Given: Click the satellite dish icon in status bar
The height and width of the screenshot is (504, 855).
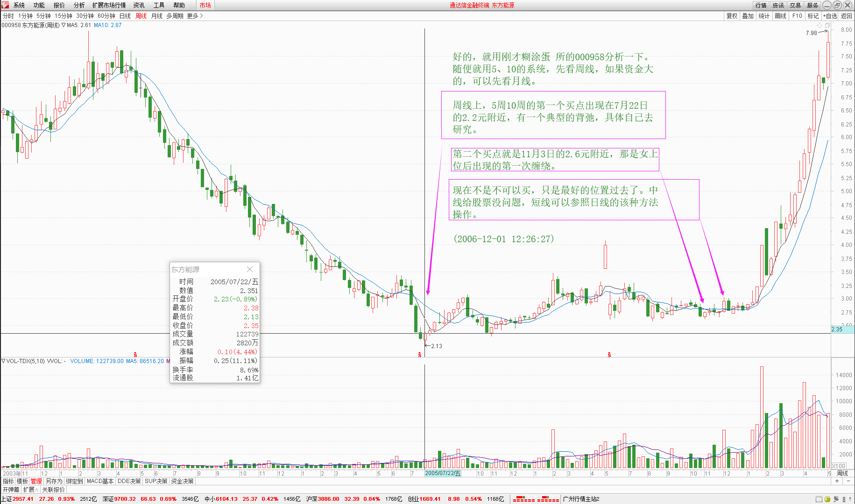Looking at the screenshot, I should [x=836, y=499].
